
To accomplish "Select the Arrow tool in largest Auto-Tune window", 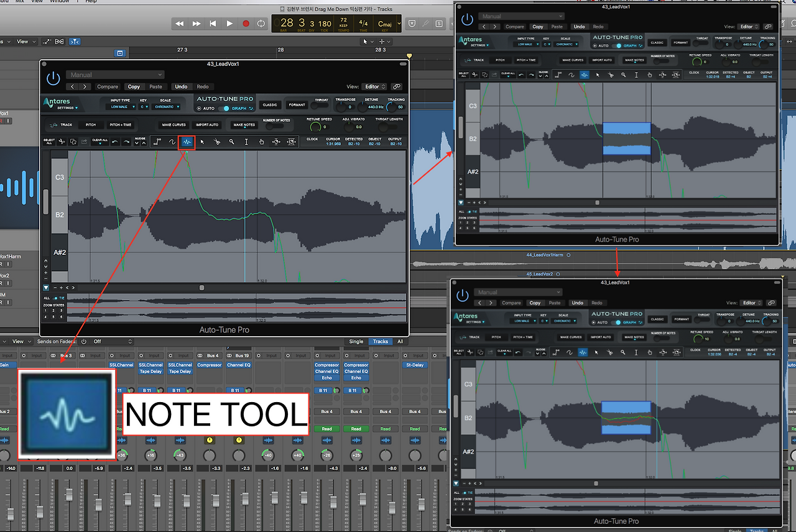I will [x=202, y=142].
